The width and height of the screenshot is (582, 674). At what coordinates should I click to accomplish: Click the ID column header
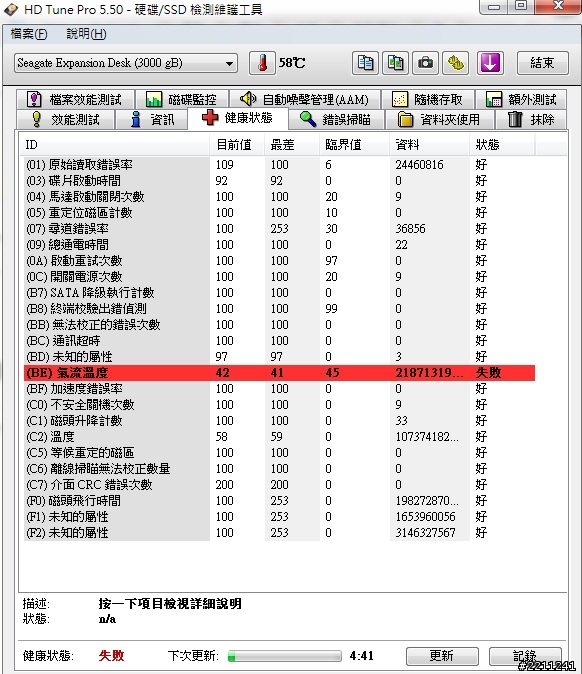[115, 145]
